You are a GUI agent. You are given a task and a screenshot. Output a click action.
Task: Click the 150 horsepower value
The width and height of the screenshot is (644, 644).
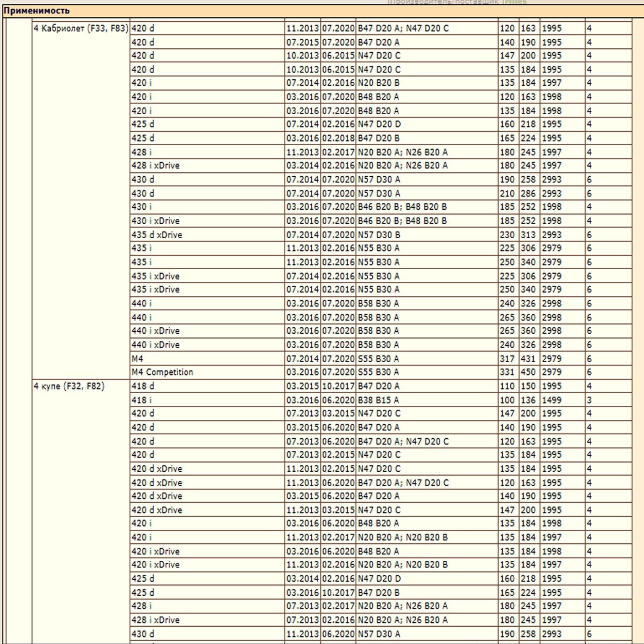click(x=528, y=386)
